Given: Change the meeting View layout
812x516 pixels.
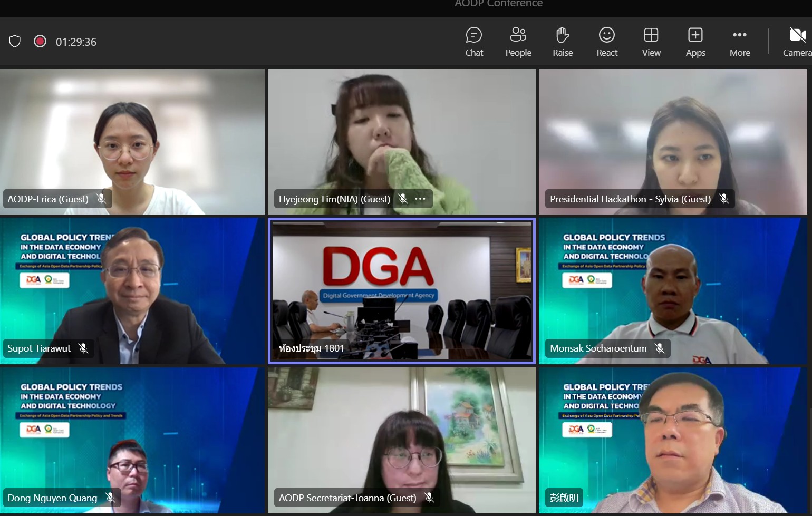Looking at the screenshot, I should pos(651,42).
